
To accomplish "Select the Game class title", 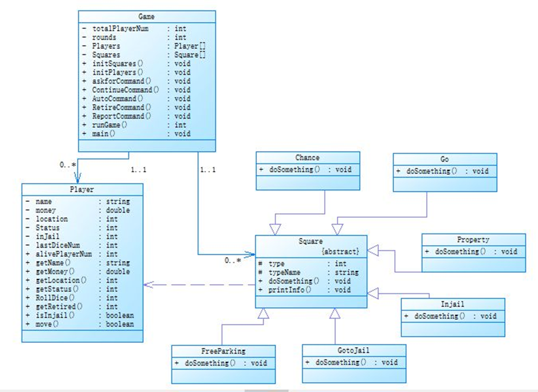I will pyautogui.click(x=147, y=17).
